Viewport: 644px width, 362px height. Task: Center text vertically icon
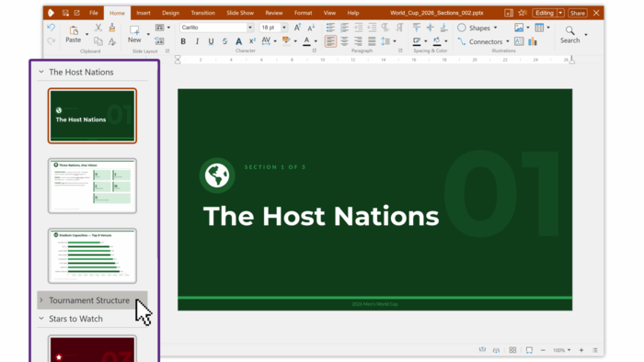430,28
